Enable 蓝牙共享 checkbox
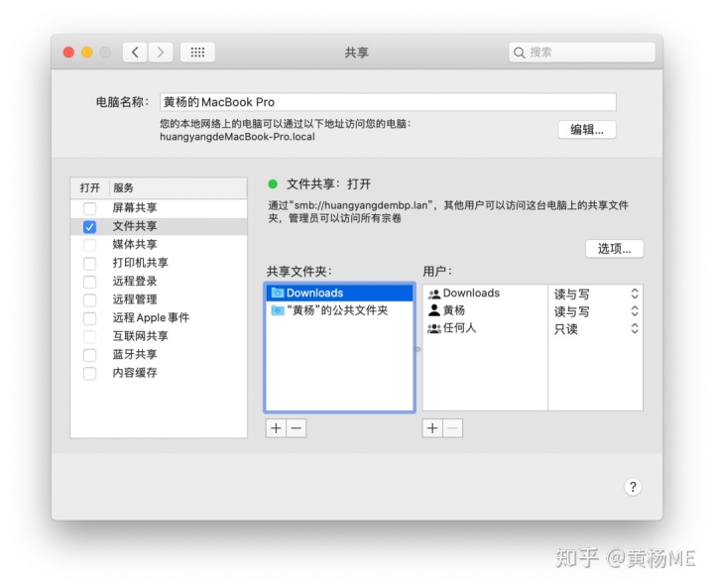Viewport: 714px width, 588px height. (x=89, y=355)
